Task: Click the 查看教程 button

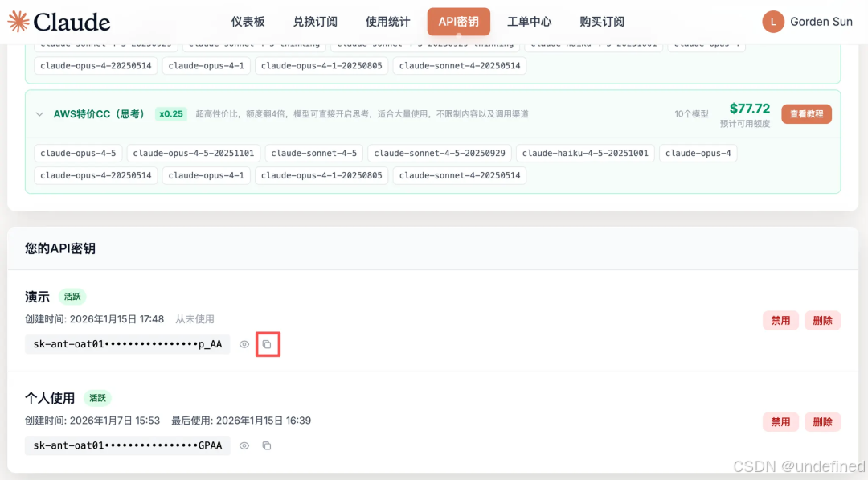Action: pos(806,114)
